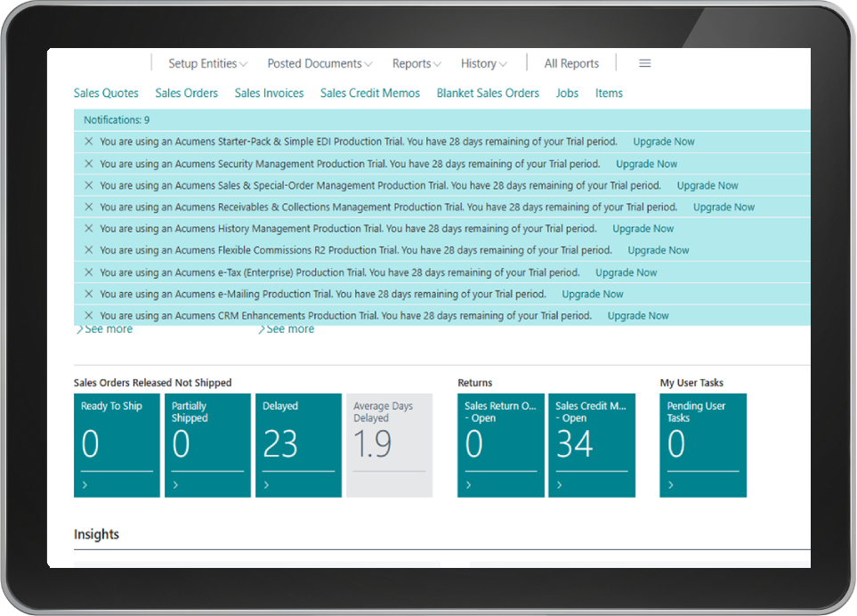
Task: Click the arrow on Pending User Tasks tile
Action: 671,485
